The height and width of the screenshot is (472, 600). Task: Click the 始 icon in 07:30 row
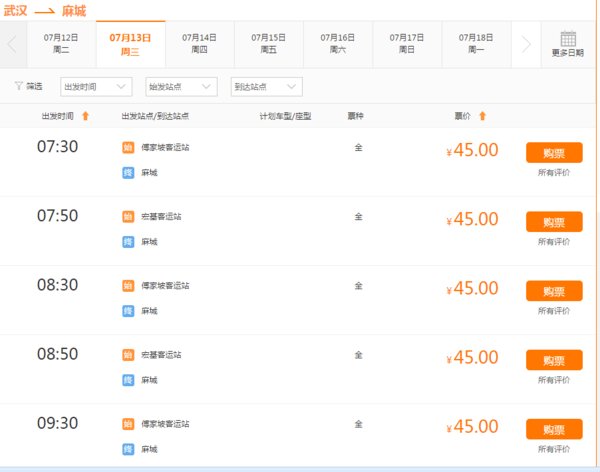(128, 147)
